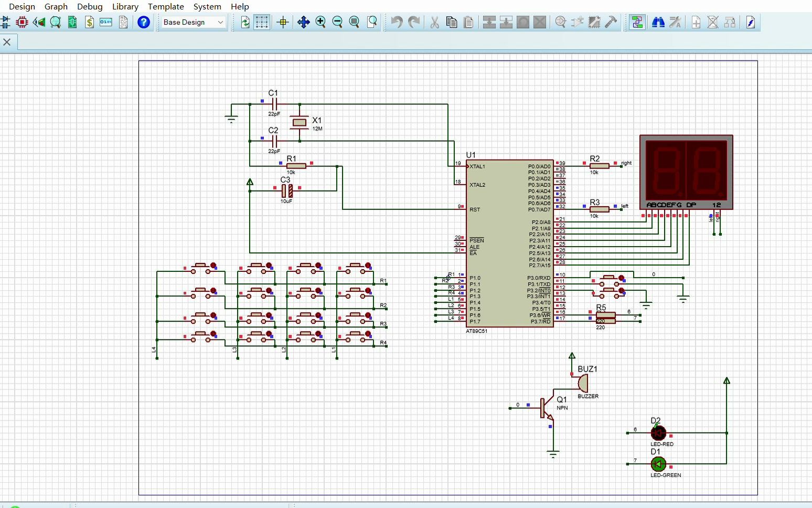
Task: Click the Cut scissors icon
Action: click(434, 22)
